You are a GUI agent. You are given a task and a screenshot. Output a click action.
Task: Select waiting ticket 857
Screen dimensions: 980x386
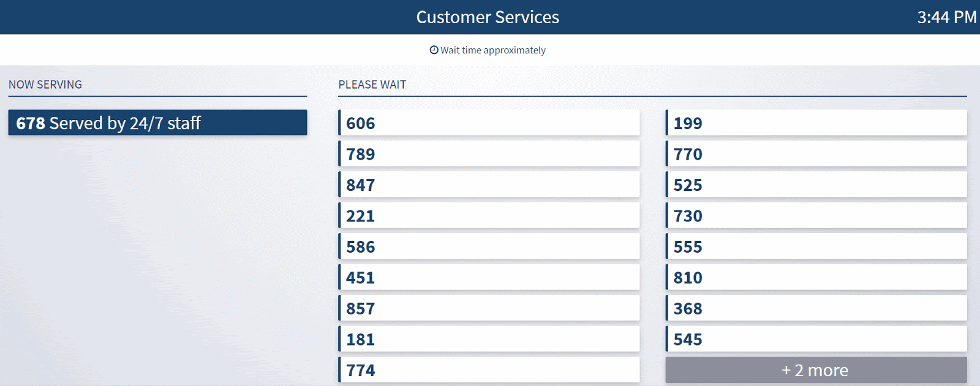point(489,308)
